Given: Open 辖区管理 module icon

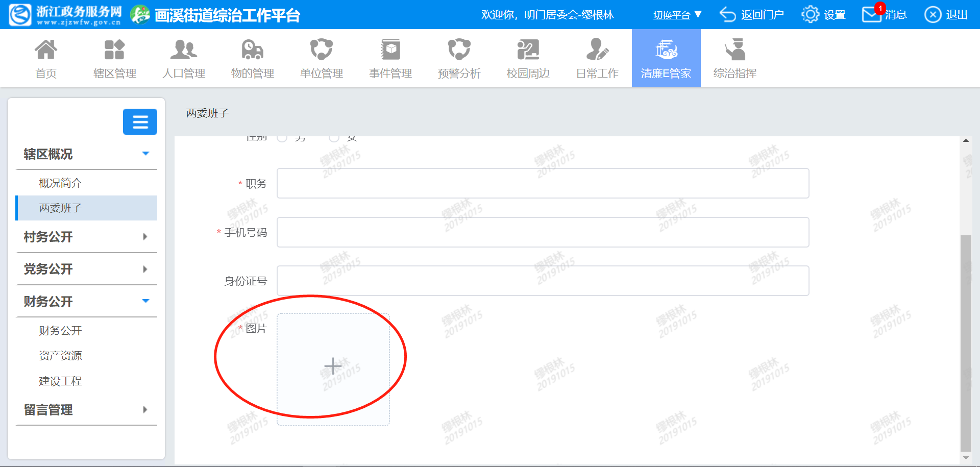Looking at the screenshot, I should coord(114,50).
